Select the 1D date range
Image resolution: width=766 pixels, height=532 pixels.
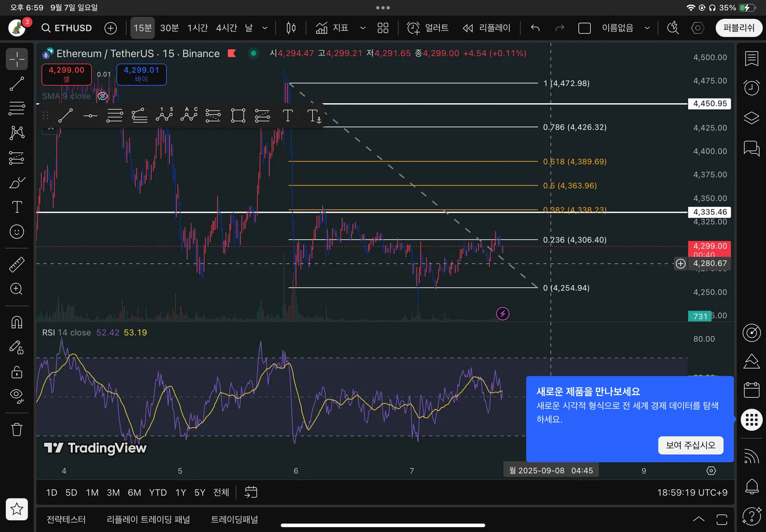point(52,493)
